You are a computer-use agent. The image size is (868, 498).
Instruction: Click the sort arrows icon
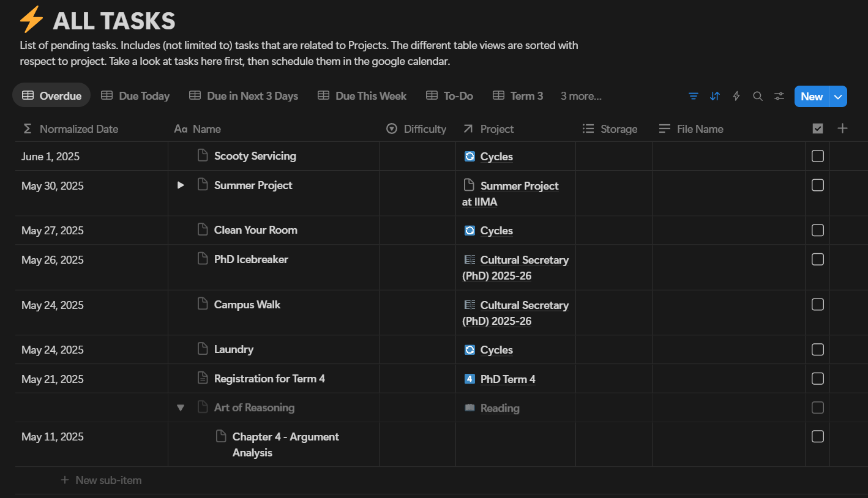(x=714, y=96)
